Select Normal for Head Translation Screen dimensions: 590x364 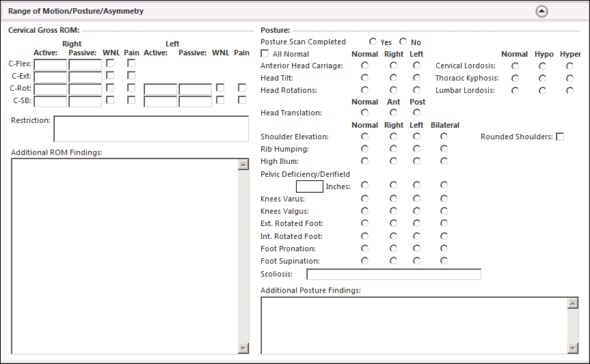pyautogui.click(x=364, y=113)
